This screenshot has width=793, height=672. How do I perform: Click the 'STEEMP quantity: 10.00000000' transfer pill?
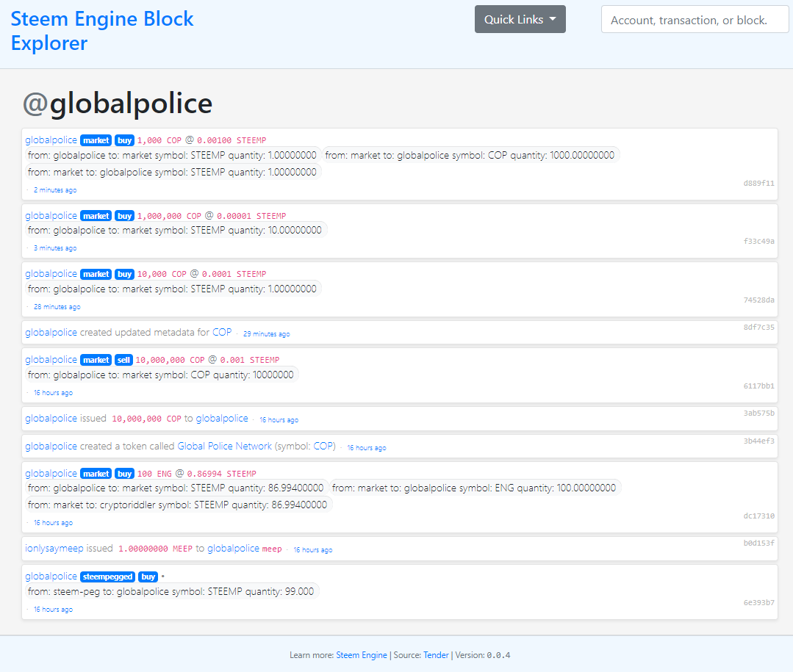coord(175,231)
